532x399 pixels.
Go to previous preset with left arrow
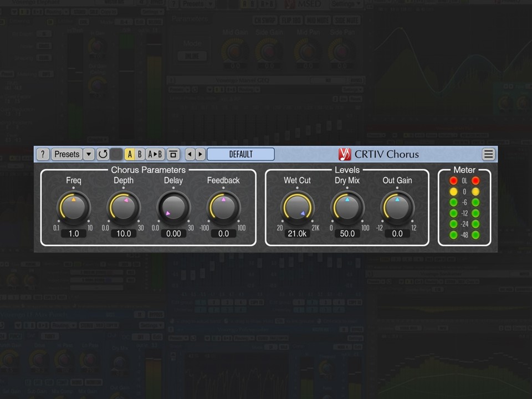tap(190, 155)
